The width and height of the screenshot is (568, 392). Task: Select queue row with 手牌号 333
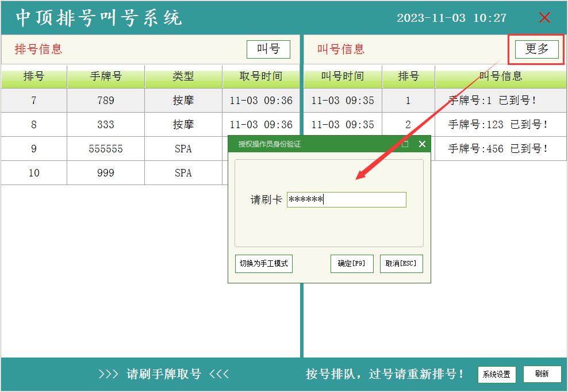click(150, 125)
